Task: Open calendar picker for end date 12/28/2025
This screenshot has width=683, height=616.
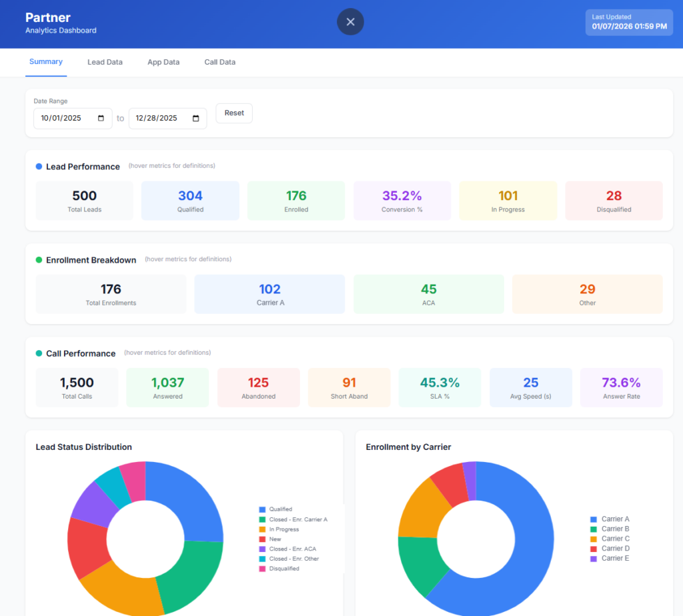Action: pos(196,119)
